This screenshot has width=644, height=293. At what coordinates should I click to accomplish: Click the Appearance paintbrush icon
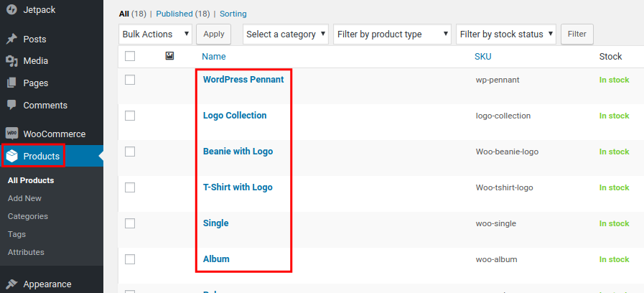(11, 284)
